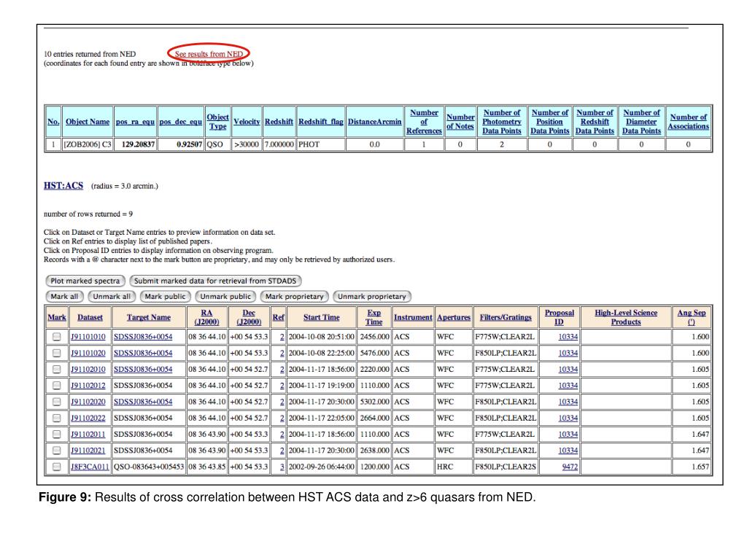Check the box for dataset J91102020

coord(57,402)
